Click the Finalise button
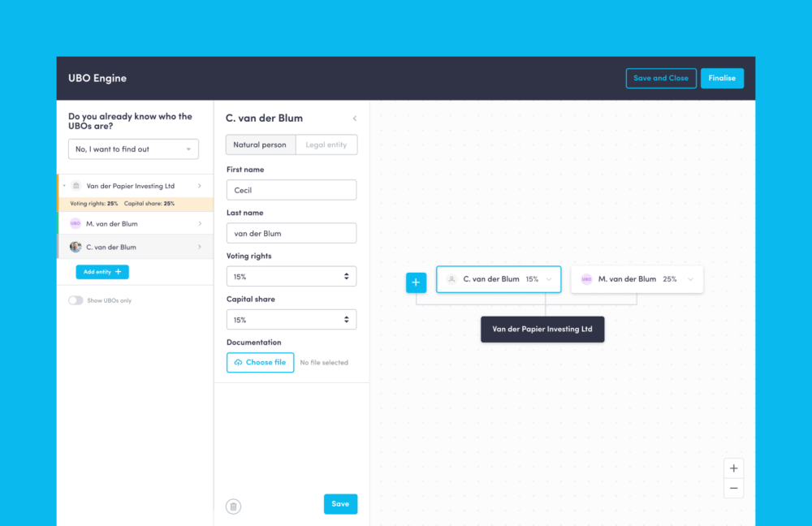812x526 pixels. tap(722, 78)
